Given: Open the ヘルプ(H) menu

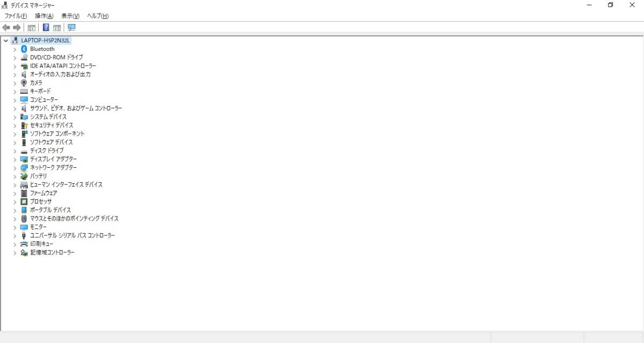Looking at the screenshot, I should point(98,16).
